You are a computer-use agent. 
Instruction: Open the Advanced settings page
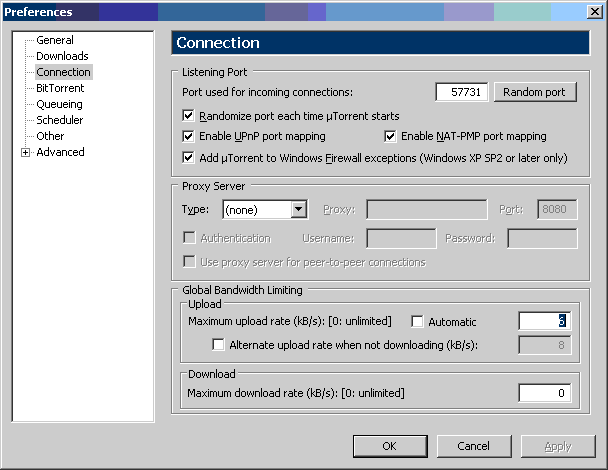(60, 152)
